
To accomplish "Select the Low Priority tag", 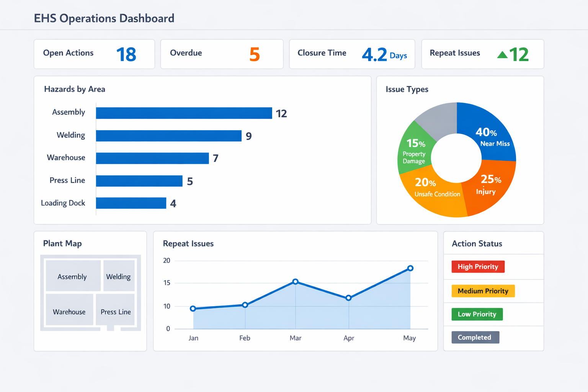I will [477, 314].
